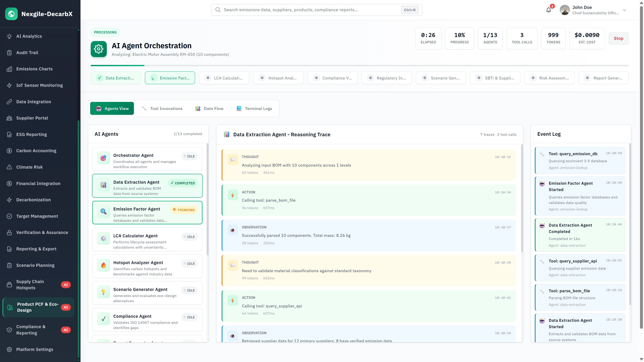
Task: Select the Compliance Validation stage
Action: [333, 78]
